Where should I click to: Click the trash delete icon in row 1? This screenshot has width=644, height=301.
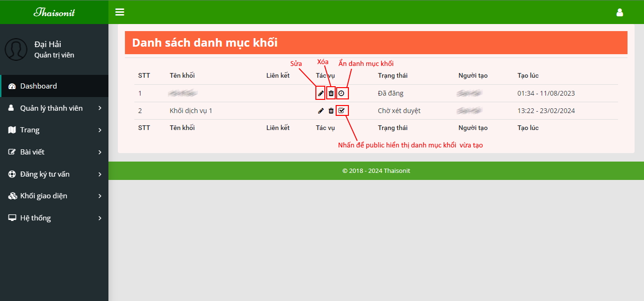[x=331, y=93]
